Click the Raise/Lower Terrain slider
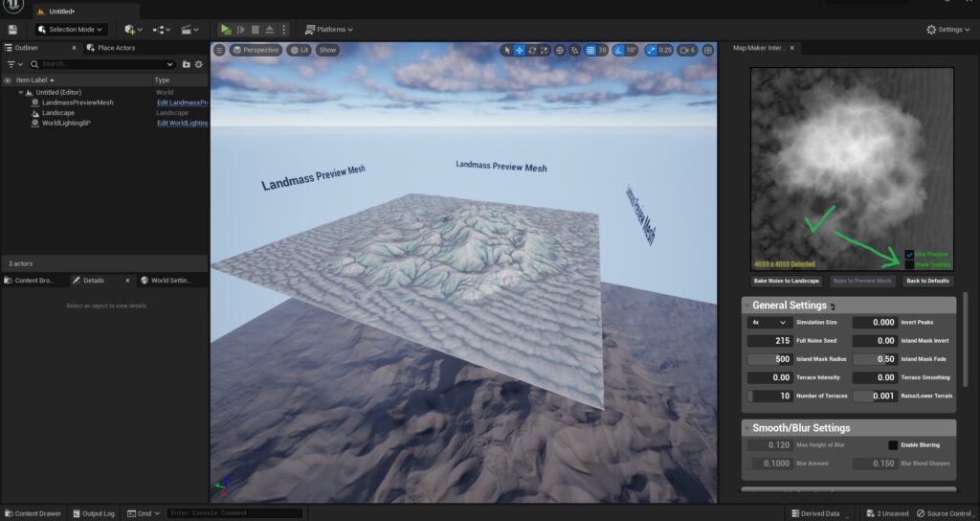980x521 pixels. pos(875,396)
